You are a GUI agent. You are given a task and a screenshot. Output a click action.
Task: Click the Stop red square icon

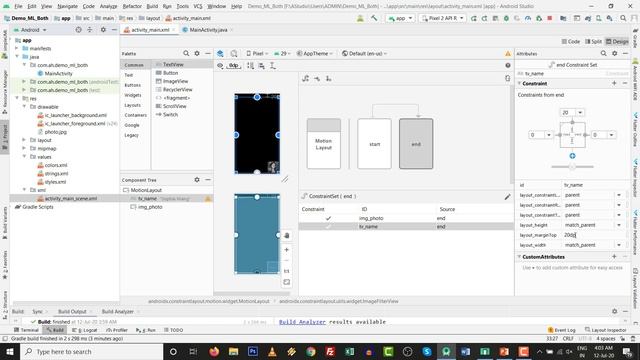coord(550,18)
